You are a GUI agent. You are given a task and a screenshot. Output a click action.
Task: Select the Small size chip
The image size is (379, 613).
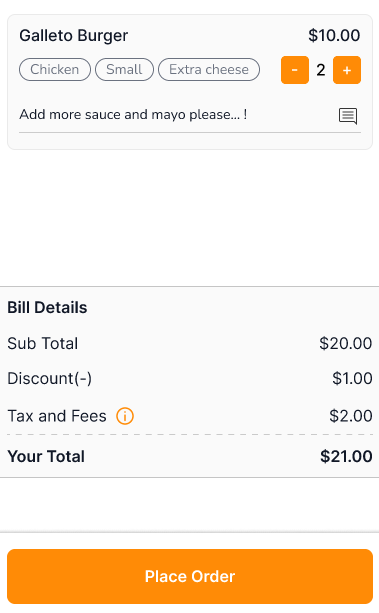pyautogui.click(x=124, y=70)
